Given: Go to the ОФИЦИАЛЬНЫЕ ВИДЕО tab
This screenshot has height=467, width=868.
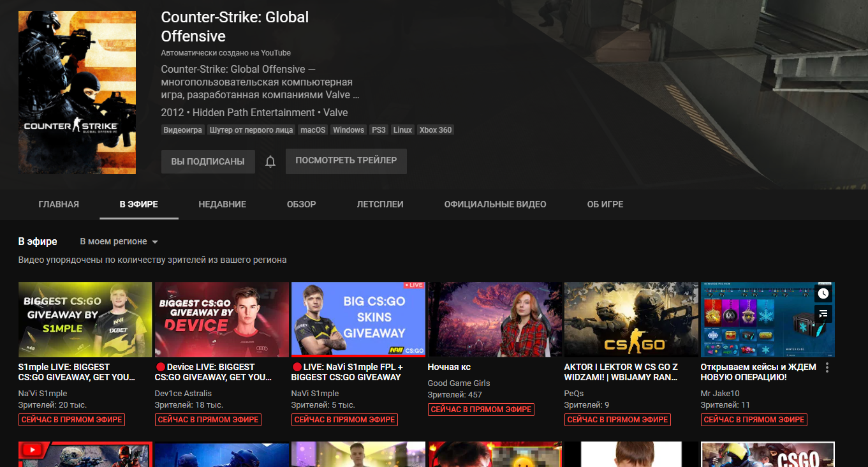Looking at the screenshot, I should pyautogui.click(x=495, y=205).
